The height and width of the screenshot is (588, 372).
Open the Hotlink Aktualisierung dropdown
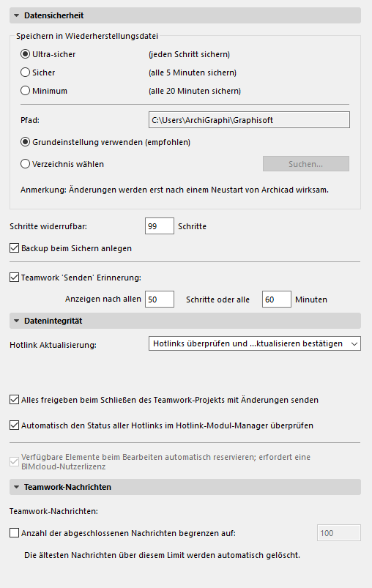click(x=255, y=343)
